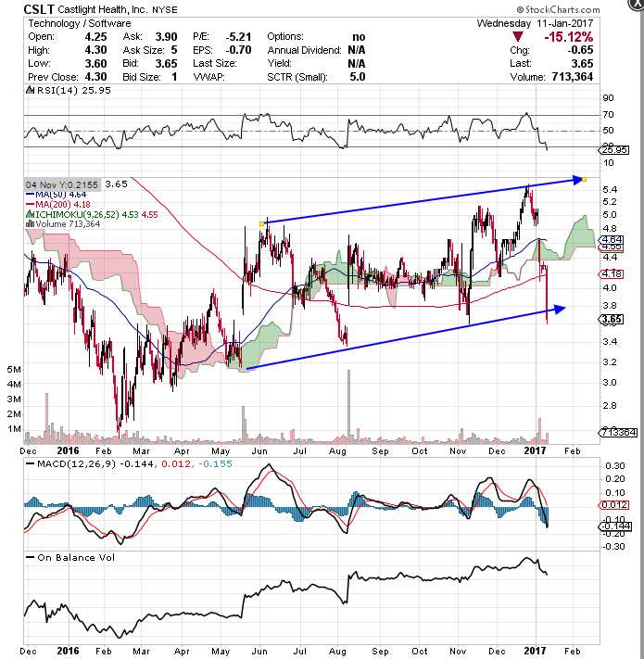Screen dimensions: 644x659
Task: Click the Volume value 713,364 in header
Action: tap(572, 77)
